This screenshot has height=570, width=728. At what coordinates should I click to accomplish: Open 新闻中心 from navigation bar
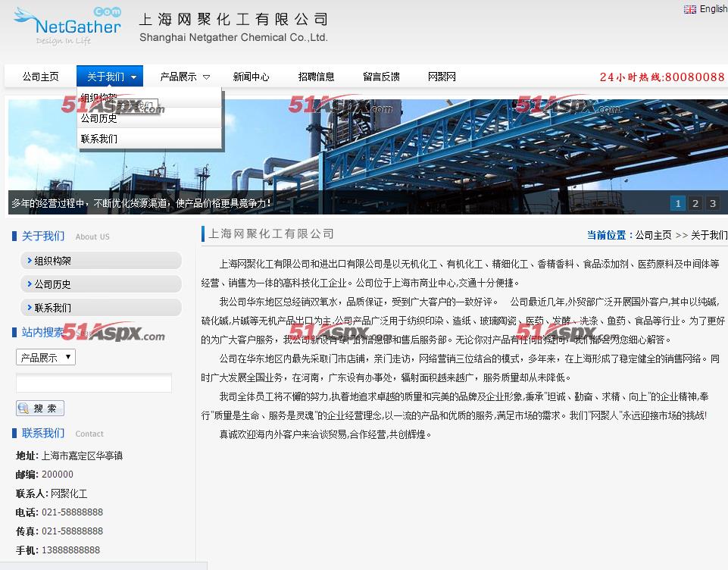pyautogui.click(x=251, y=77)
